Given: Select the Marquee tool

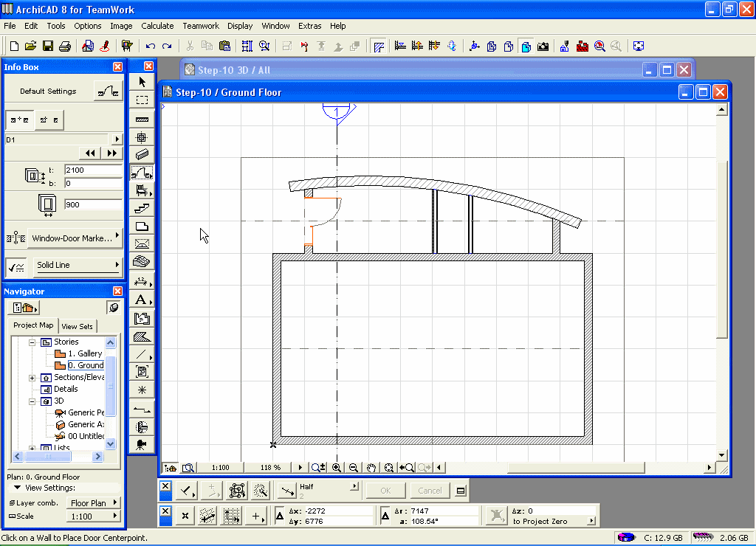Looking at the screenshot, I should (x=142, y=100).
